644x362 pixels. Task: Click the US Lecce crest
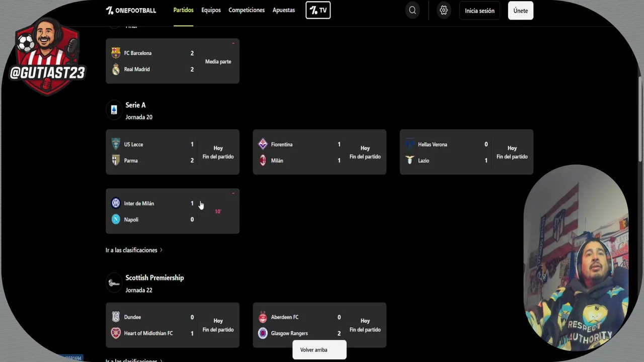(x=116, y=144)
